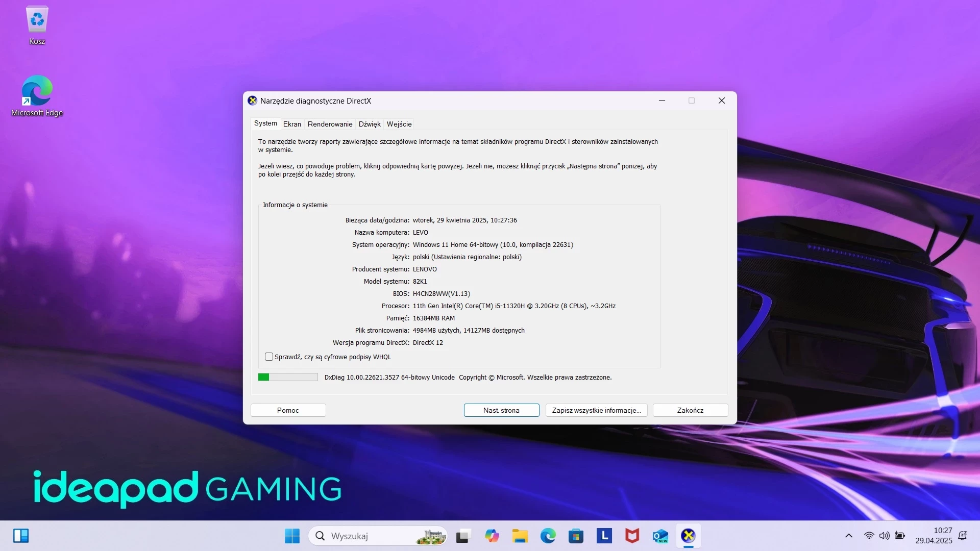Click the search magnifier icon
Screen dimensions: 980x551
[x=320, y=536]
